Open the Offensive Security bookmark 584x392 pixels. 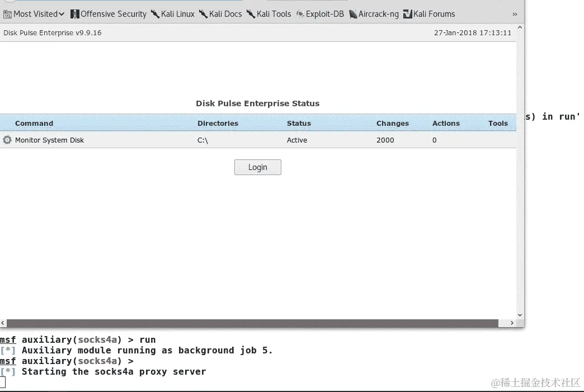[x=109, y=14]
